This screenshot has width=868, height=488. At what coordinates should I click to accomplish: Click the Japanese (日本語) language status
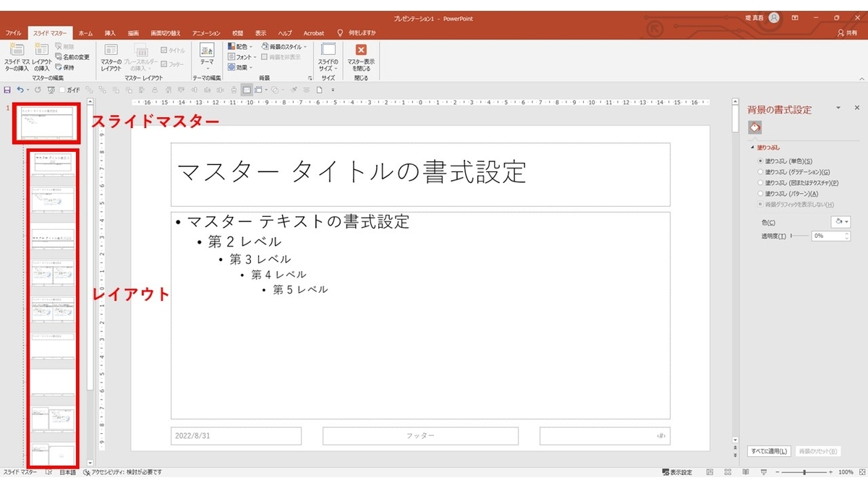(x=67, y=472)
